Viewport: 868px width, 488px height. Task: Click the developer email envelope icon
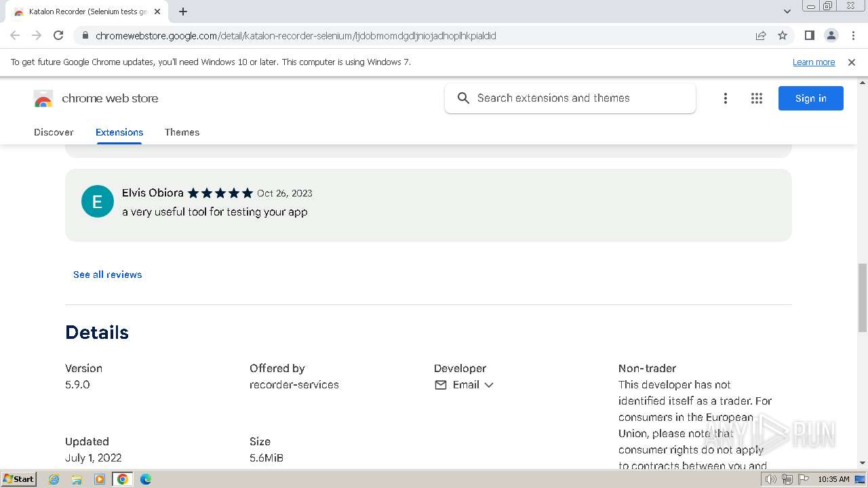441,385
